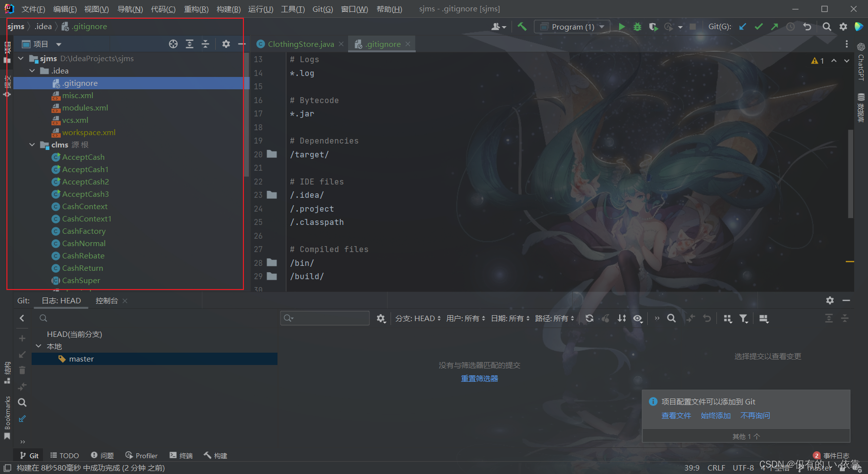The height and width of the screenshot is (474, 868).
Task: Click 不再询问 in notification
Action: pyautogui.click(x=755, y=416)
